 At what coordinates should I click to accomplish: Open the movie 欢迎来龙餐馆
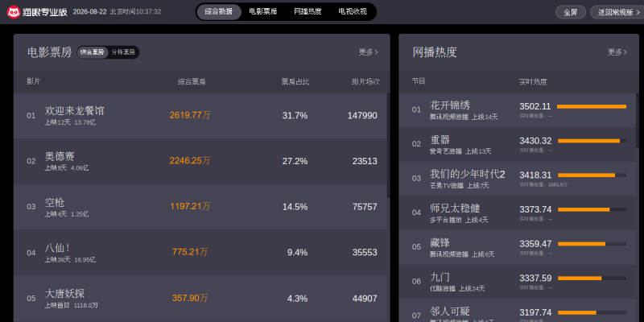point(74,111)
